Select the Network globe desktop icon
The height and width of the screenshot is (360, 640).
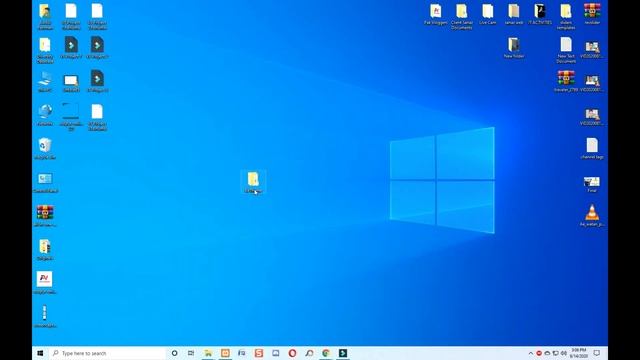point(45,115)
